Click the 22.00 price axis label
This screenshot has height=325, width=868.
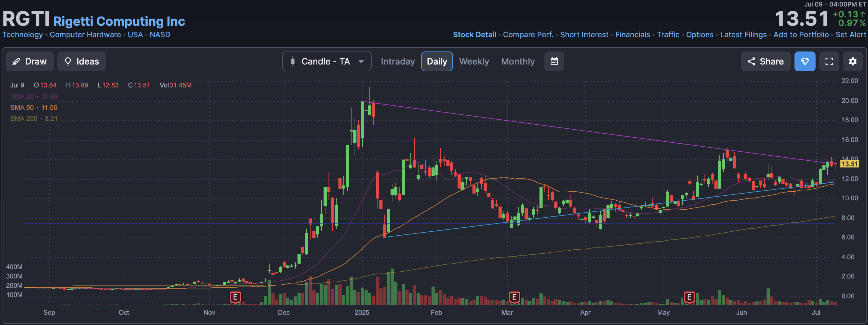click(849, 81)
